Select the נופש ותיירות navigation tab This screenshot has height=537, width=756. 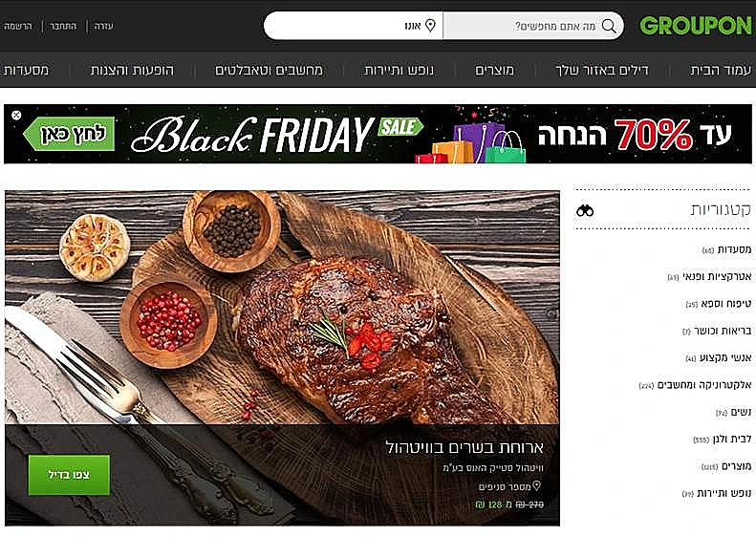pyautogui.click(x=399, y=71)
